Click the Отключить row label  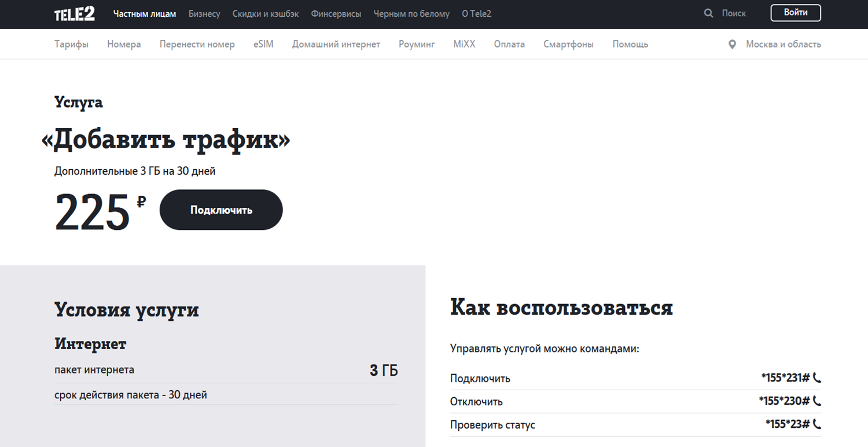(476, 401)
